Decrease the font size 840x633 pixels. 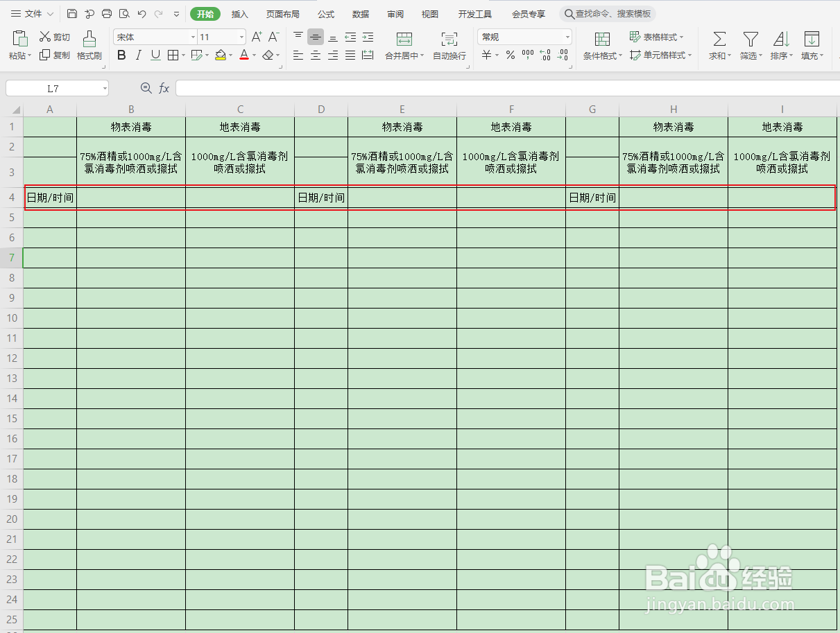click(274, 37)
